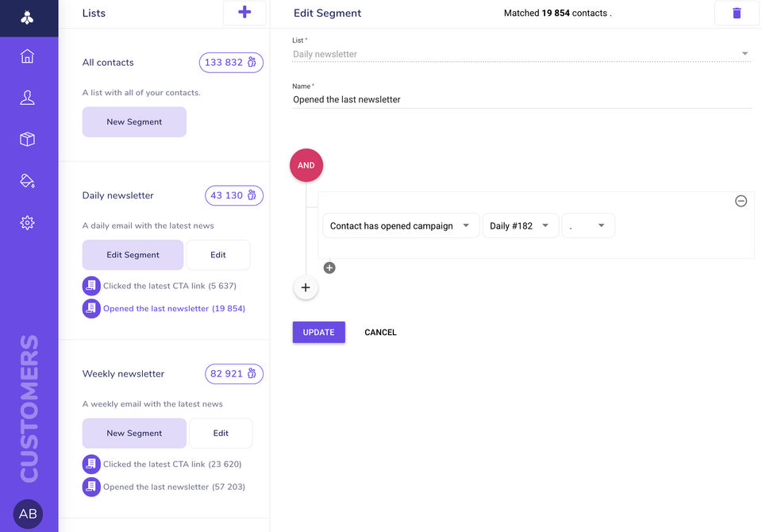Open the List 'Daily newsletter' dropdown
762x532 pixels.
pyautogui.click(x=521, y=54)
